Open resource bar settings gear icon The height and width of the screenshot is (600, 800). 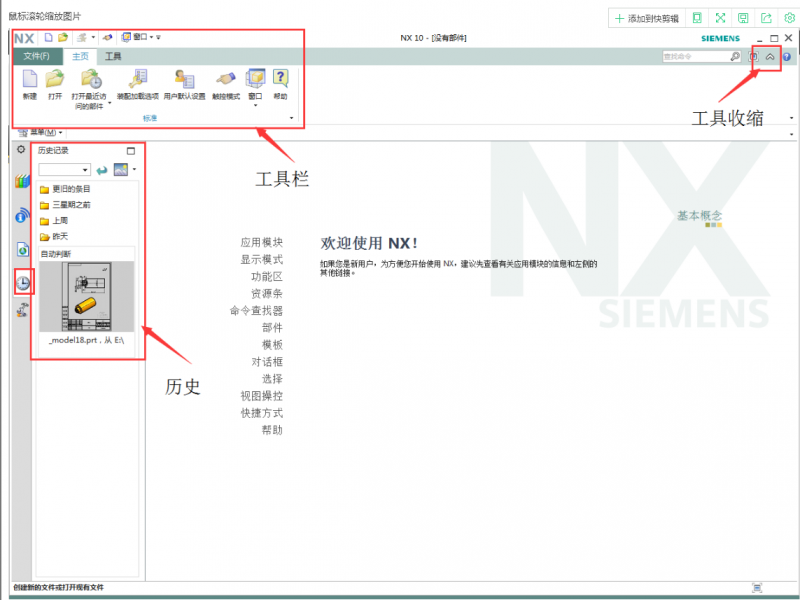coord(21,149)
